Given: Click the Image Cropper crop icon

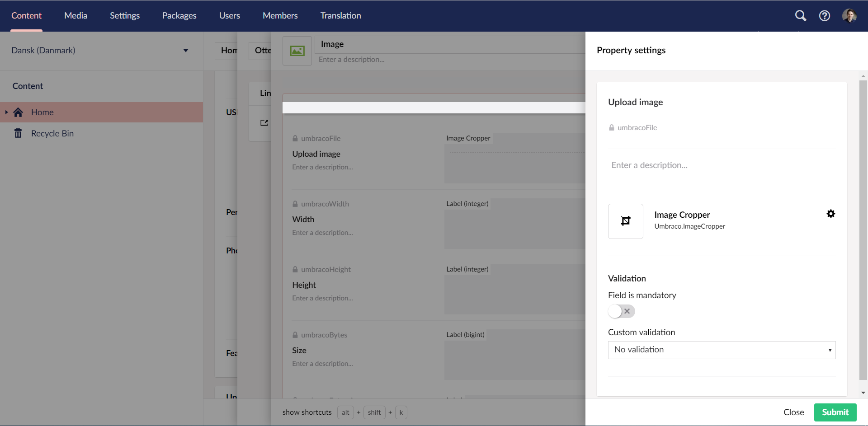Looking at the screenshot, I should [x=625, y=221].
